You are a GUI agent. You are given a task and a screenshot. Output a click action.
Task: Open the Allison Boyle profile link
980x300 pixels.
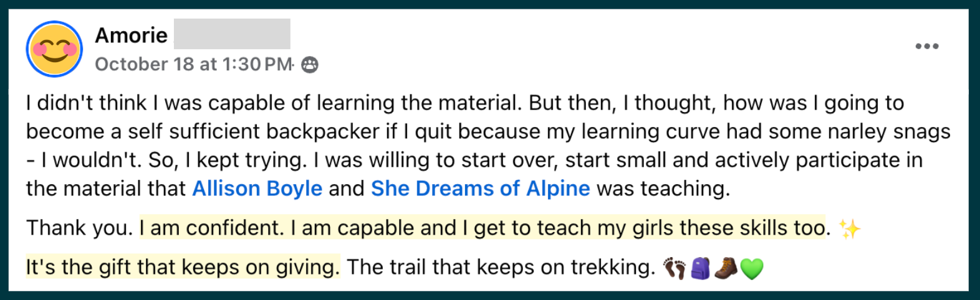click(x=257, y=188)
